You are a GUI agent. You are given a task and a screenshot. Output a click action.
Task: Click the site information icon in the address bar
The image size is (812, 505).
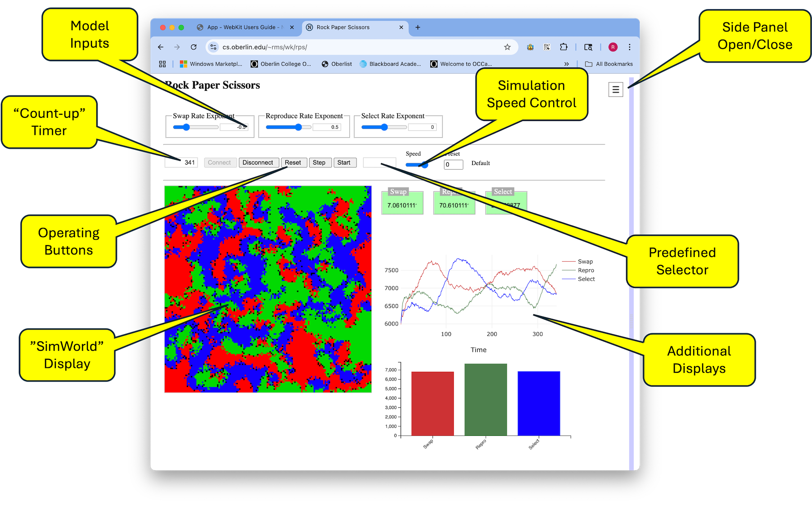coord(213,47)
